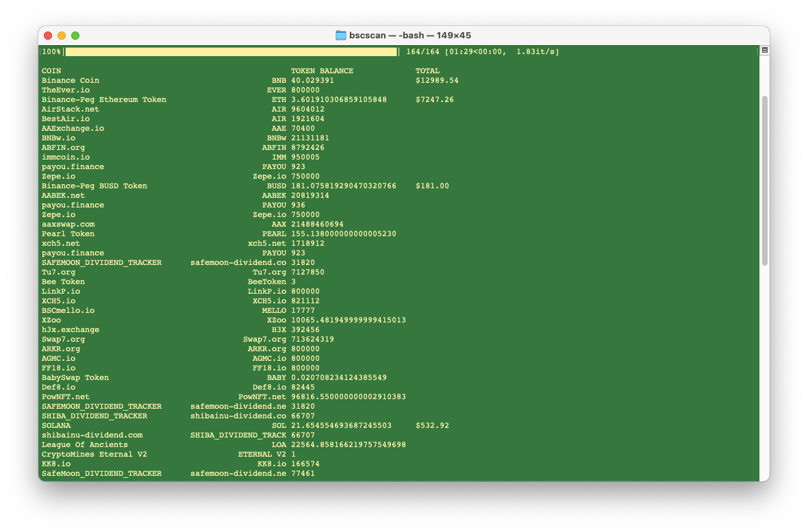Select the TOTAL column header
Image resolution: width=808 pixels, height=532 pixels.
pyautogui.click(x=428, y=71)
